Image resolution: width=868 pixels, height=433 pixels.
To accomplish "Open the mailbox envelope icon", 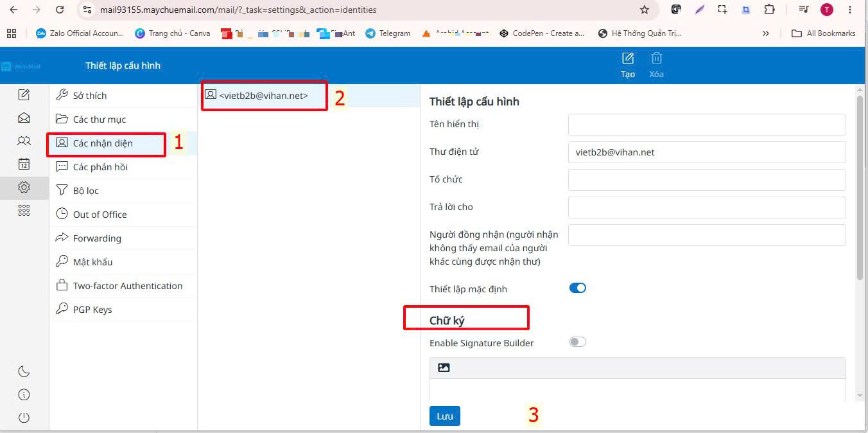I will tap(24, 118).
